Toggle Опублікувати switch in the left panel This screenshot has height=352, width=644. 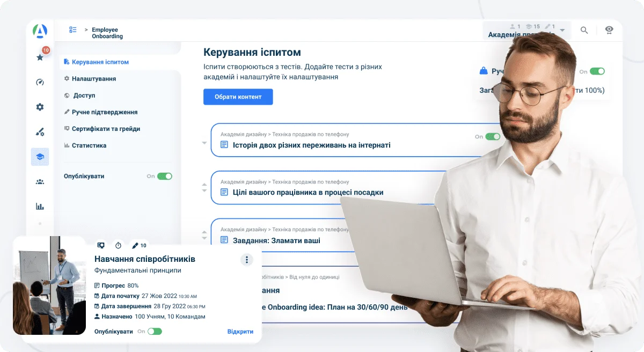click(165, 176)
